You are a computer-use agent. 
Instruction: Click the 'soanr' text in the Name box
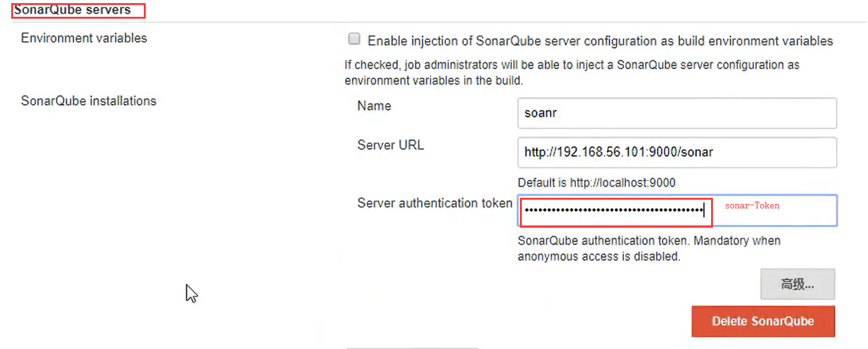540,113
